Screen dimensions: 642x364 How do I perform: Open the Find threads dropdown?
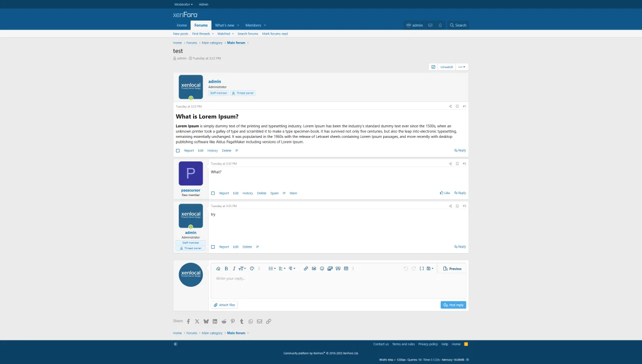point(203,34)
